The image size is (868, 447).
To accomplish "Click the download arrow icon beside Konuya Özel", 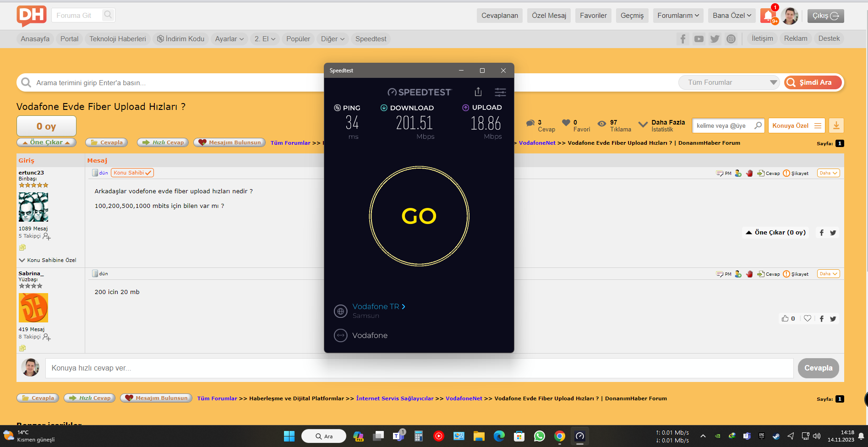I will pyautogui.click(x=836, y=125).
